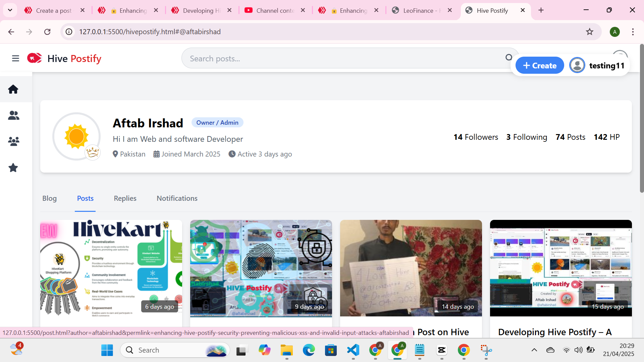Open Copilot from taskbar
Image resolution: width=644 pixels, height=362 pixels.
click(x=264, y=350)
